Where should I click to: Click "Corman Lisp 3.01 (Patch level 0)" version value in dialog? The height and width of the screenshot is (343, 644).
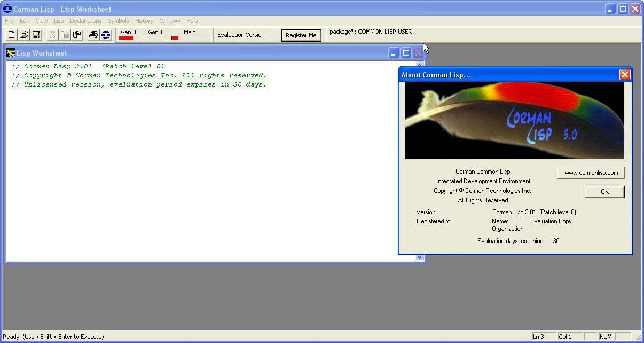click(534, 212)
